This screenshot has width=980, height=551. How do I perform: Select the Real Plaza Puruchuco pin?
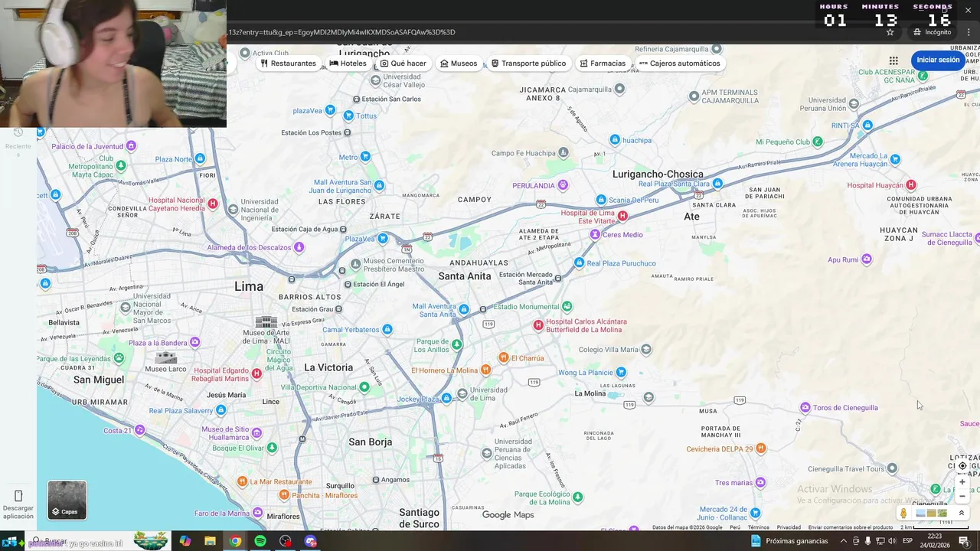pyautogui.click(x=580, y=262)
